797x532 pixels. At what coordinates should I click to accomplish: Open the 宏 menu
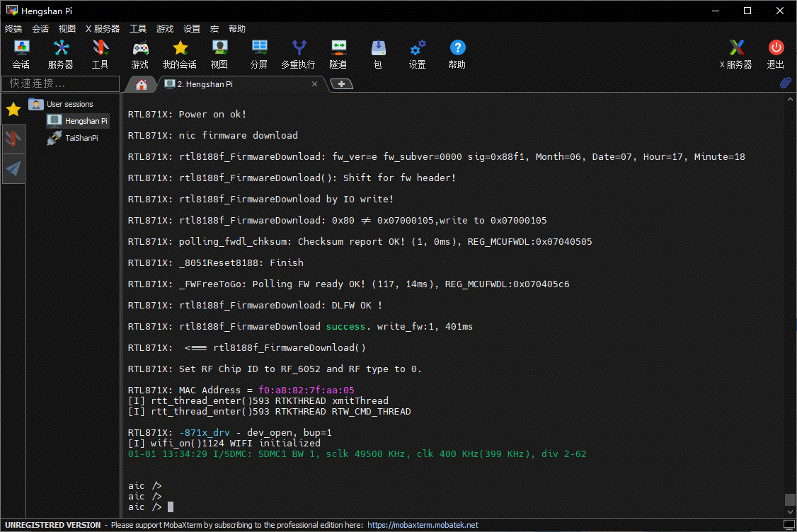pos(214,28)
